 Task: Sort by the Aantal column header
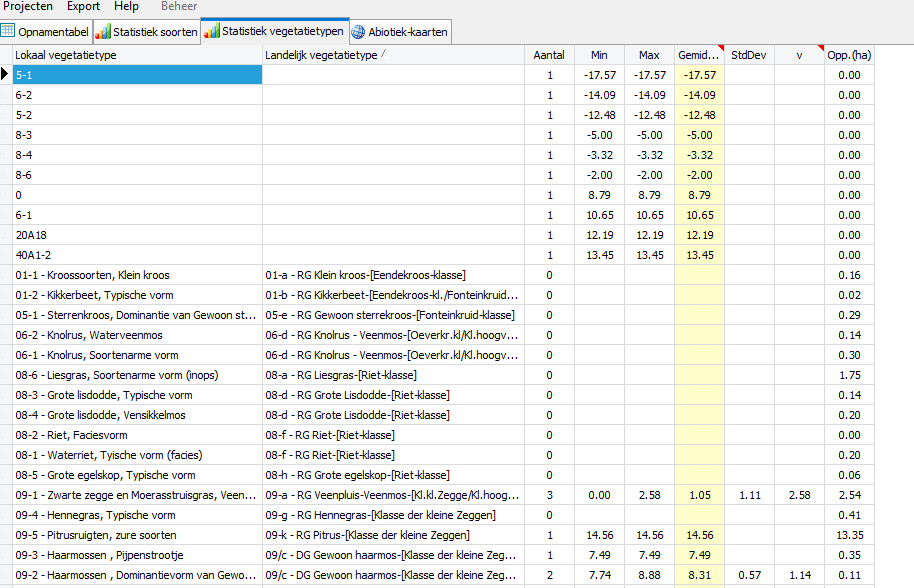[x=549, y=55]
